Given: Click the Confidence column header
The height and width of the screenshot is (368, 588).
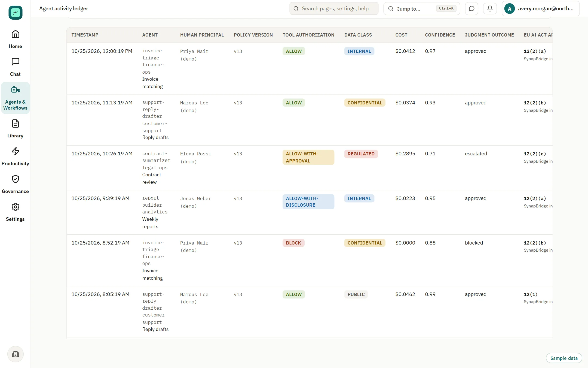Looking at the screenshot, I should coord(440,35).
